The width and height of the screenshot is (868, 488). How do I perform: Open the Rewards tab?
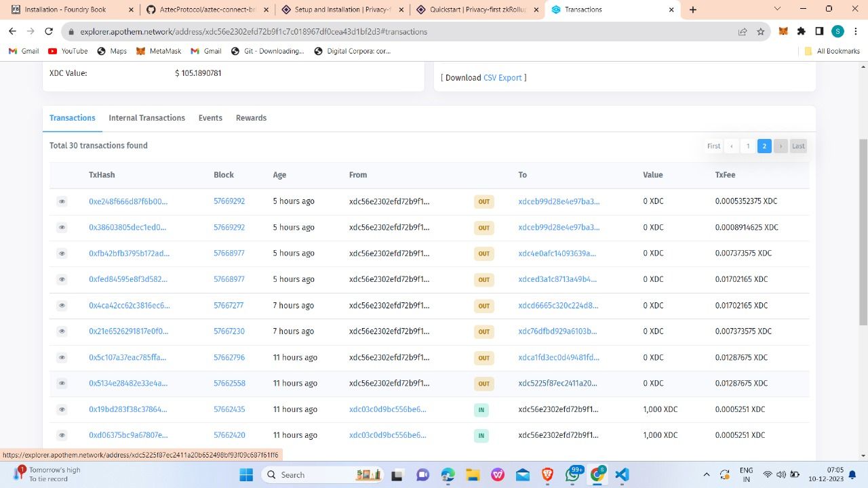pyautogui.click(x=251, y=118)
